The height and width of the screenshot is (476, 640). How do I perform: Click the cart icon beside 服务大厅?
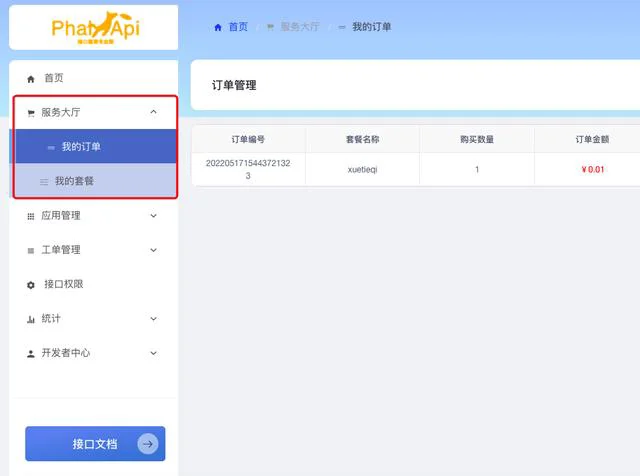31,113
